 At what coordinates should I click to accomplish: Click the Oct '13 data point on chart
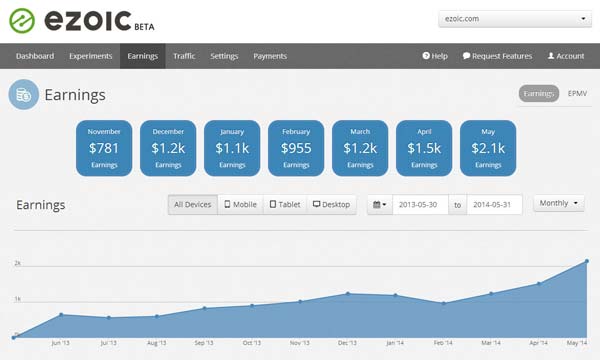pyautogui.click(x=252, y=306)
